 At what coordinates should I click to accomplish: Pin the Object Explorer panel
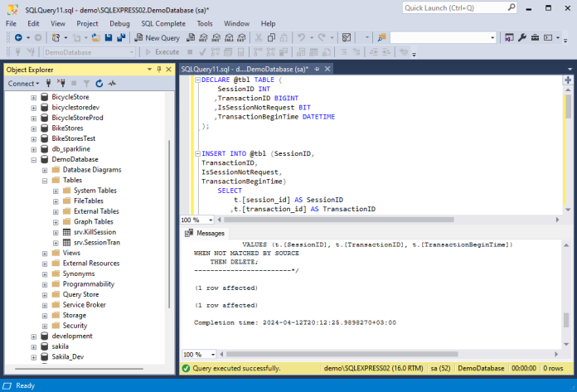tap(159, 70)
